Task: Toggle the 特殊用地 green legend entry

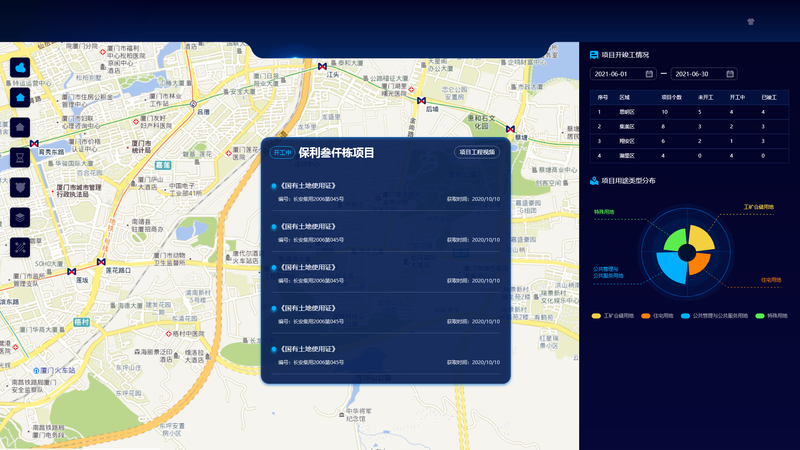Action: coord(771,316)
